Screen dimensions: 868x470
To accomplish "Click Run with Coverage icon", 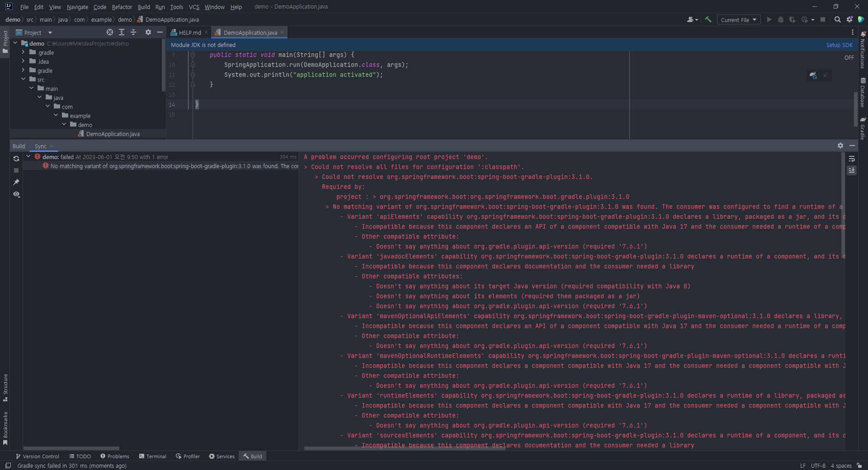I will (x=792, y=19).
